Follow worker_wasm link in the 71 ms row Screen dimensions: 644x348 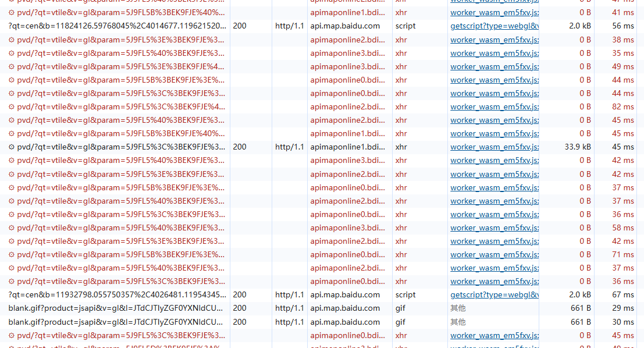point(494,255)
